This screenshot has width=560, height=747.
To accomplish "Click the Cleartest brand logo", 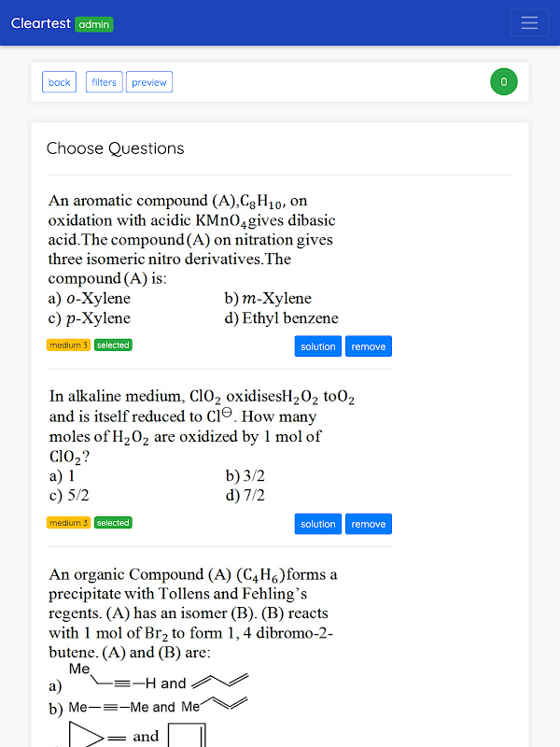I will [41, 22].
